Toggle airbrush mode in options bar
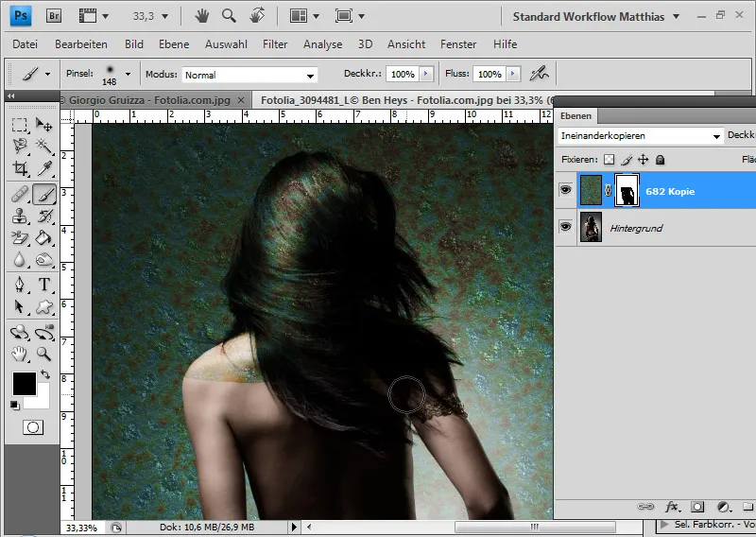Image resolution: width=756 pixels, height=537 pixels. coord(540,74)
